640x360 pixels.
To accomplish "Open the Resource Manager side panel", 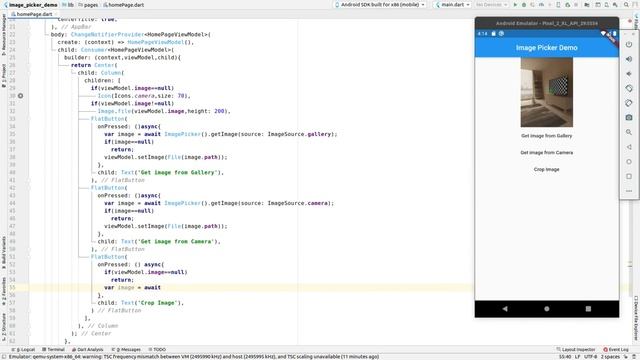I will tap(4, 35).
